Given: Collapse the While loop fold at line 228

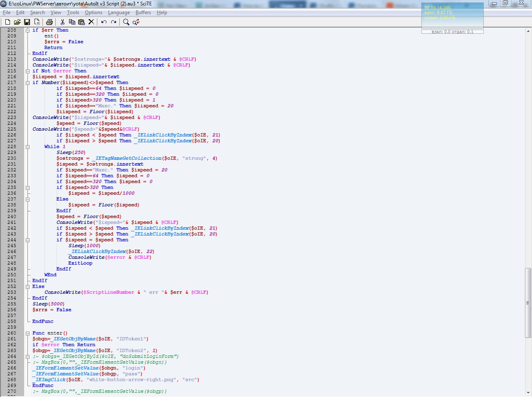Looking at the screenshot, I should click(x=28, y=147).
